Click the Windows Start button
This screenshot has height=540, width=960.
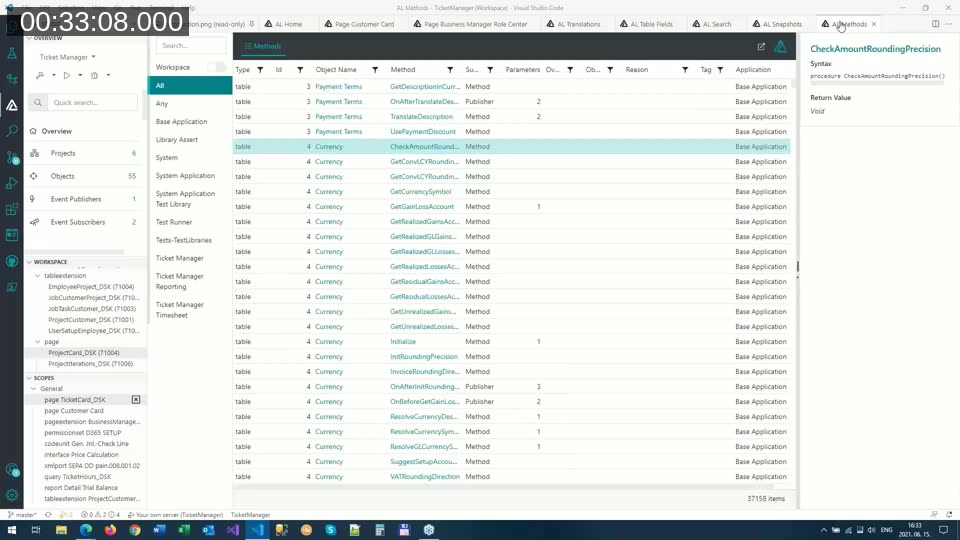pos(12,530)
